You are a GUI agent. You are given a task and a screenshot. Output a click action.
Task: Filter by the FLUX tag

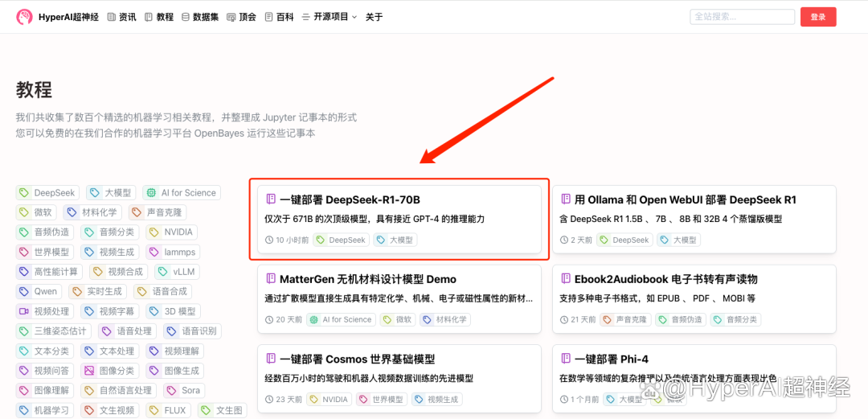(169, 411)
